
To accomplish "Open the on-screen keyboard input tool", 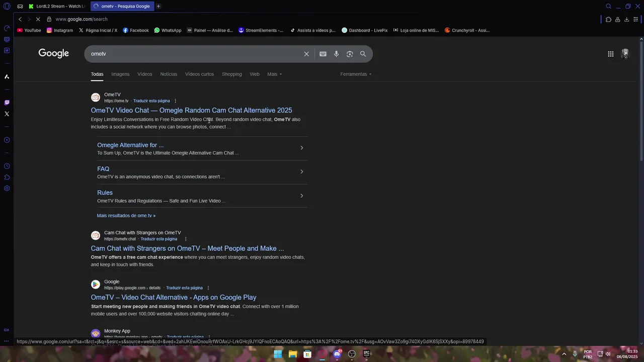I will point(323,54).
